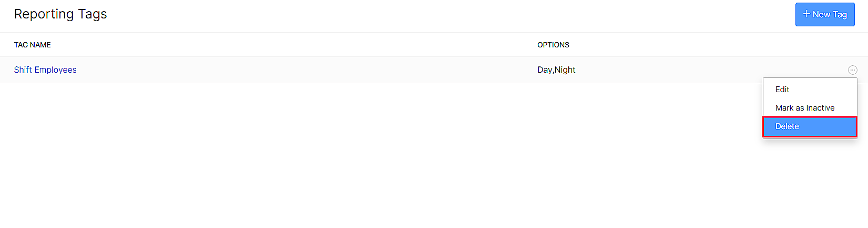This screenshot has height=228, width=868.
Task: Select Delete from the dropdown menu
Action: pyautogui.click(x=787, y=126)
